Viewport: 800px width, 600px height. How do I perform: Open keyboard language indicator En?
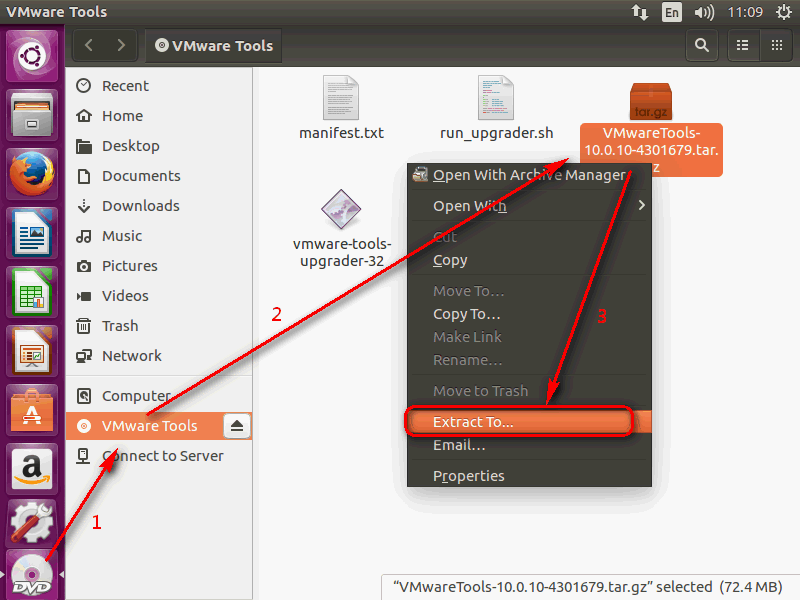(672, 12)
